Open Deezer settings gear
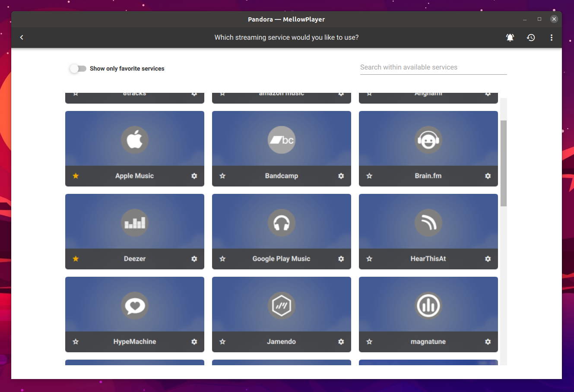The height and width of the screenshot is (392, 574). pos(194,259)
